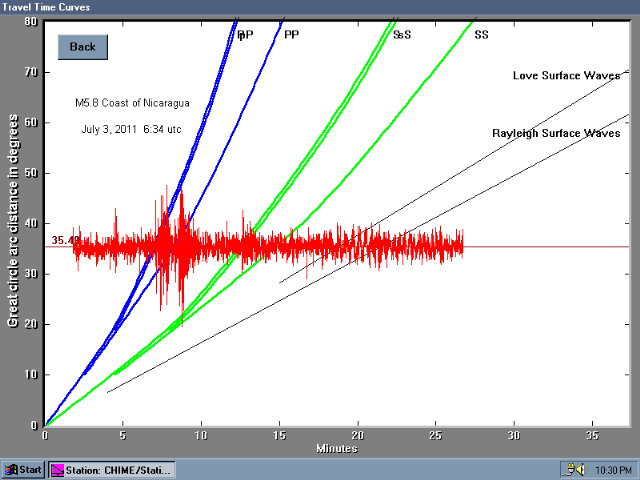Click the 30 tick on the Minutes axis

(514, 436)
